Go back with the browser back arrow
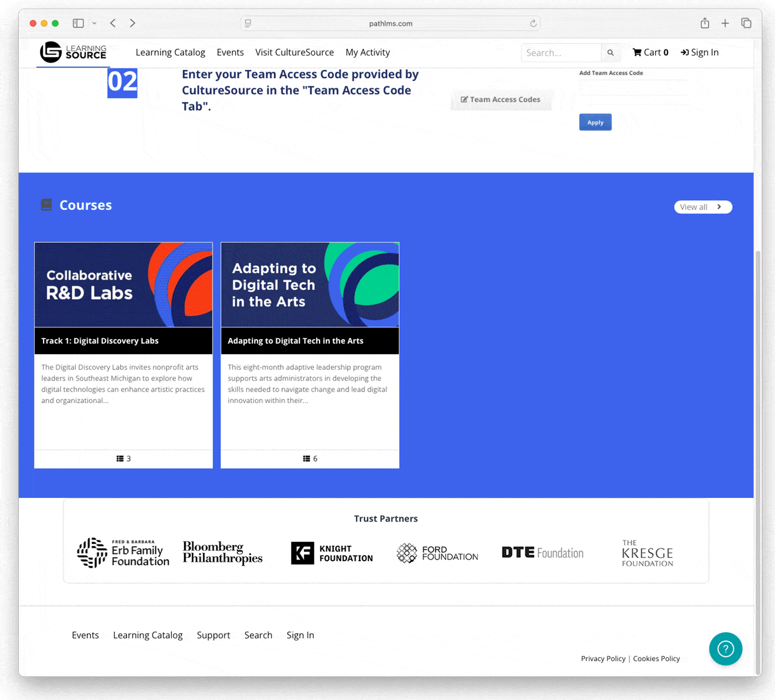 pos(113,23)
